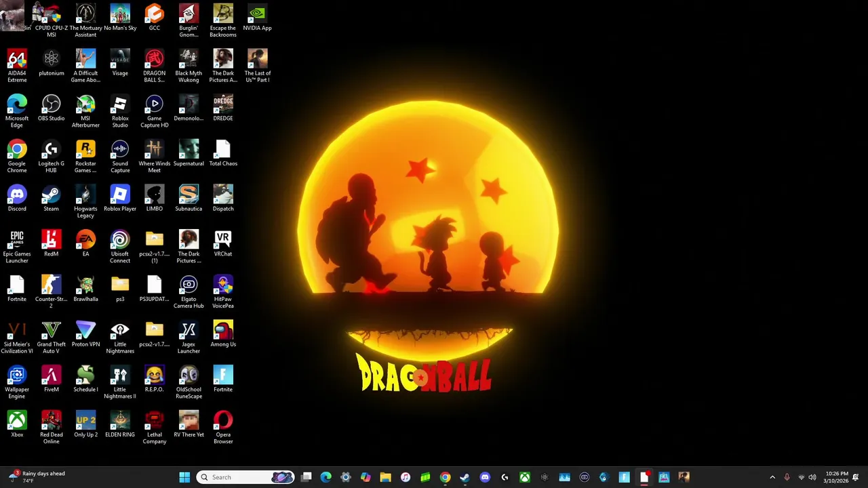This screenshot has width=868, height=488.
Task: Select Opera Browser desktop icon
Action: click(223, 427)
